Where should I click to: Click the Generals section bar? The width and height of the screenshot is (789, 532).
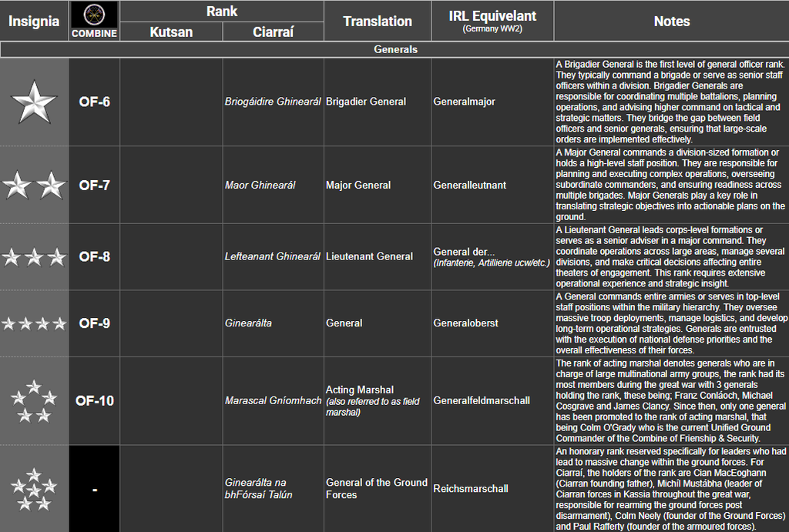(395, 49)
